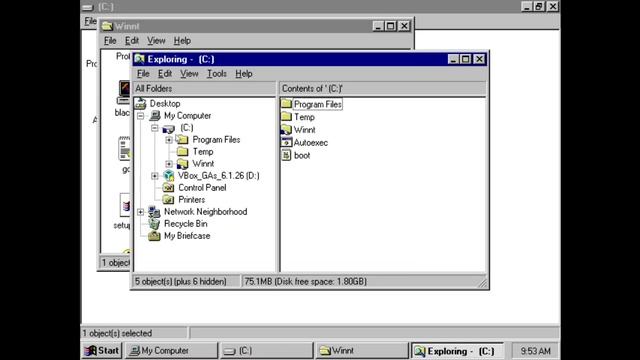
Task: Open the Edit menu in Winnt window
Action: pyautogui.click(x=131, y=41)
